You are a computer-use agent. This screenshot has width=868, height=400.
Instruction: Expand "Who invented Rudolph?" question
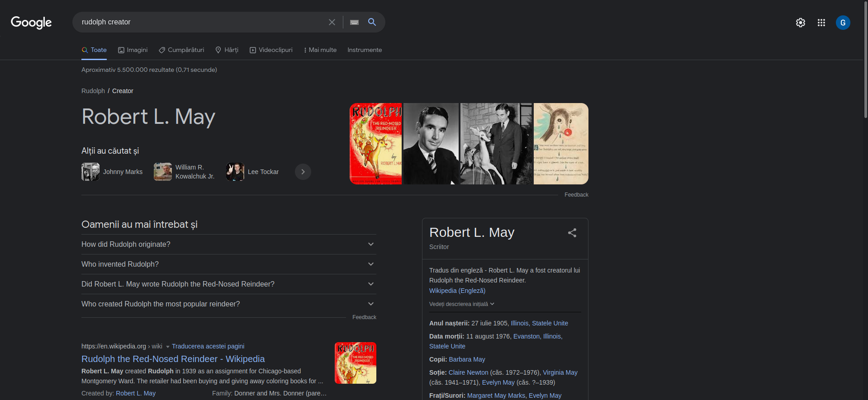coord(228,264)
